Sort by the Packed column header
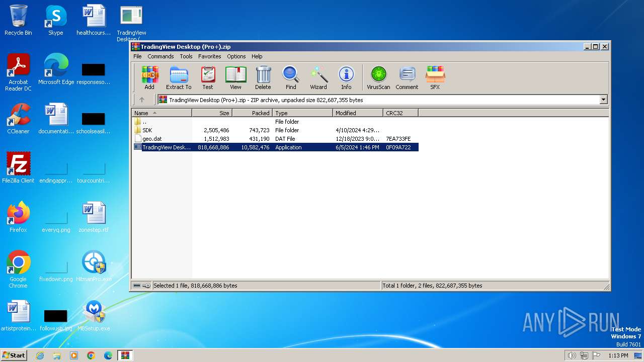 tap(252, 113)
